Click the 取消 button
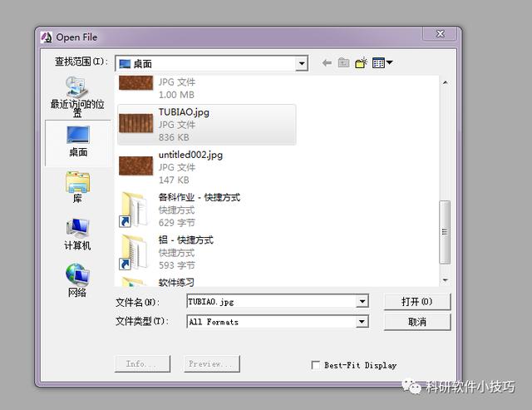The width and height of the screenshot is (532, 410). click(417, 321)
